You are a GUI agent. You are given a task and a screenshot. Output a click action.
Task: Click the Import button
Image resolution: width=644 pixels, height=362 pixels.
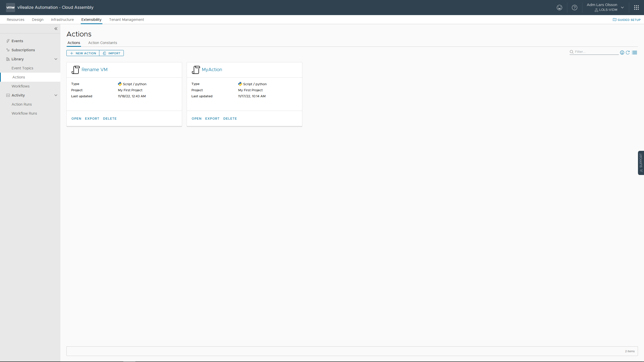coord(111,53)
